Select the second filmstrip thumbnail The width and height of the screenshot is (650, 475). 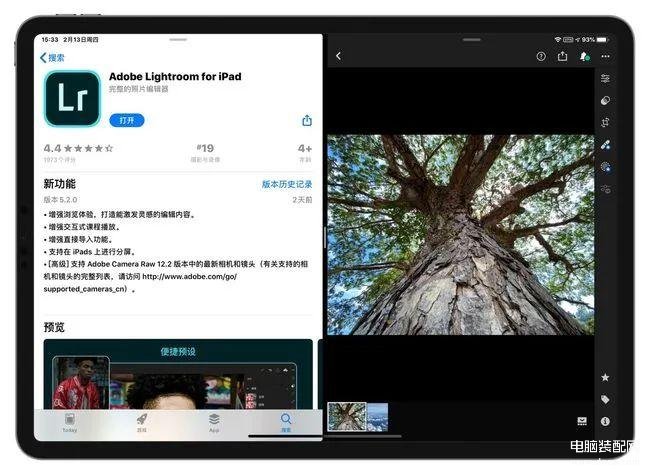point(377,416)
